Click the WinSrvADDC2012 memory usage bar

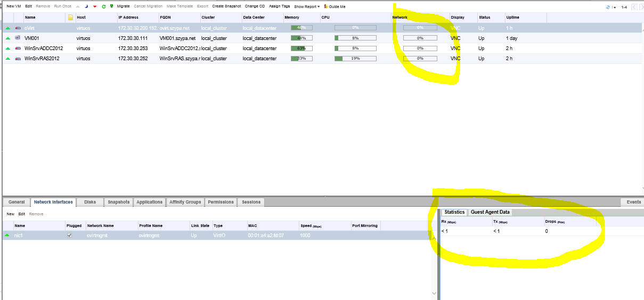point(301,48)
